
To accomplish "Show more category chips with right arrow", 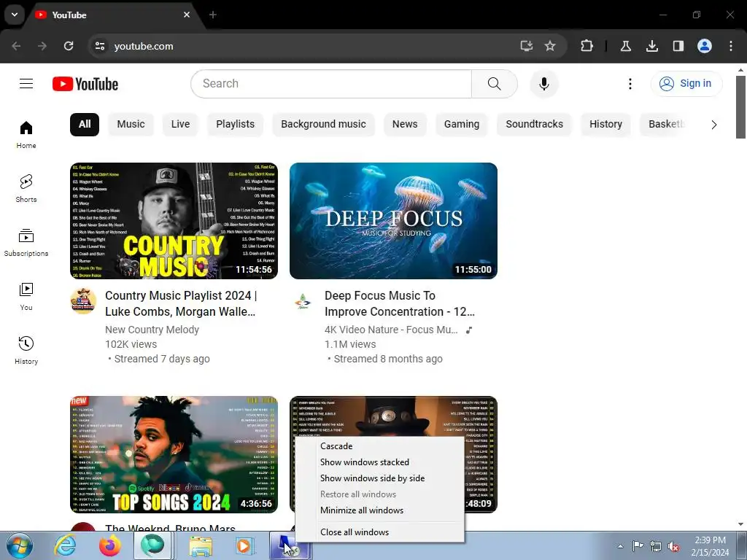I will tap(713, 125).
